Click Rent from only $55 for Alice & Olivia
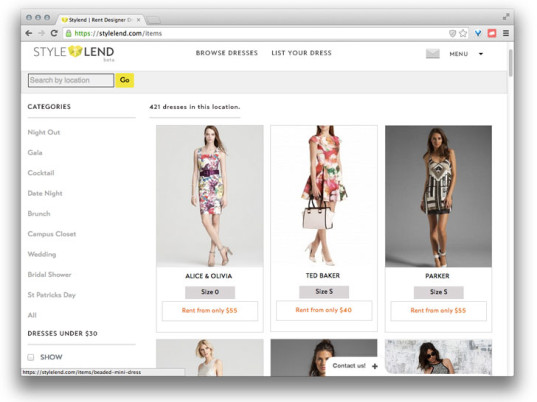537x402 pixels. tap(210, 311)
